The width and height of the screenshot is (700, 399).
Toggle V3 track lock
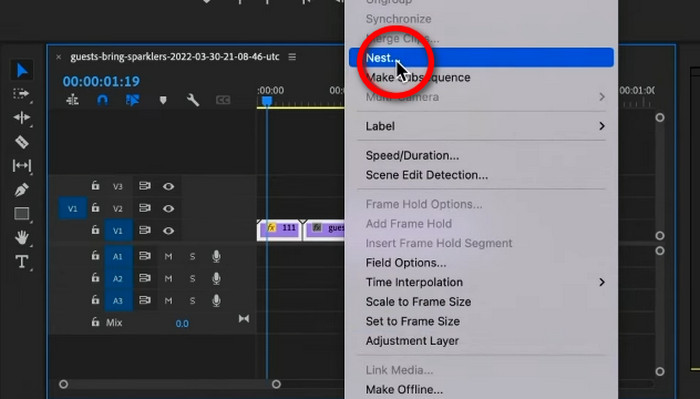[x=95, y=186]
